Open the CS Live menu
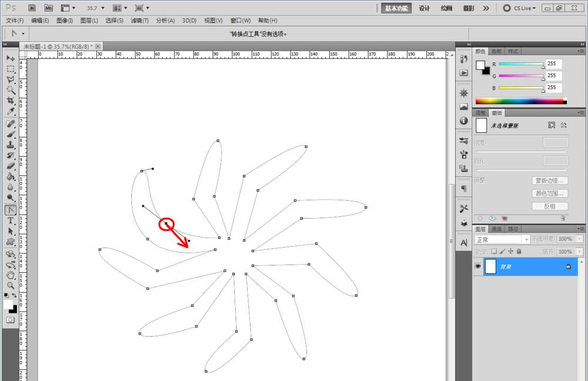The height and width of the screenshot is (381, 588). click(520, 8)
